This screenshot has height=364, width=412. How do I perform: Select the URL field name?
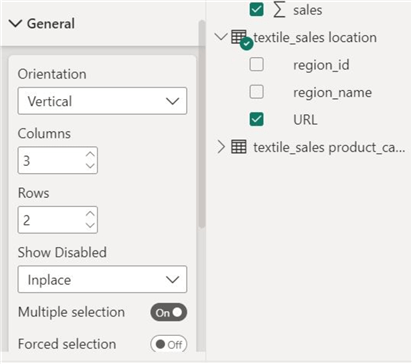pos(305,120)
